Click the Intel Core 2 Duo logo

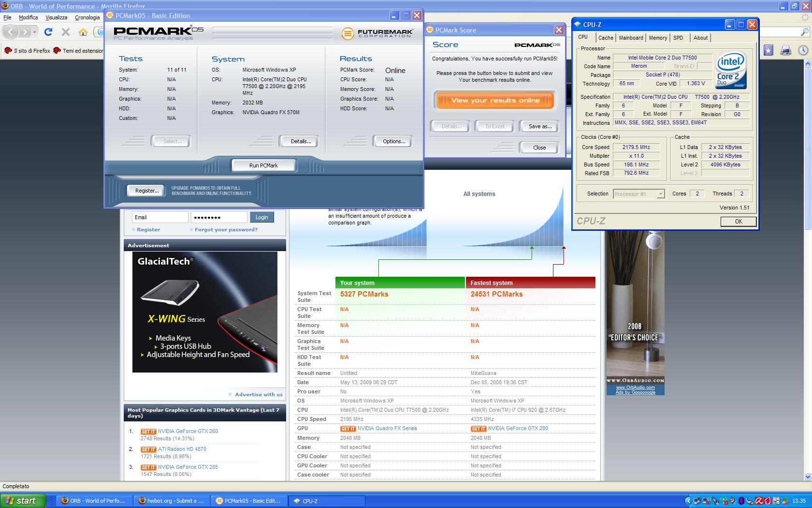(x=731, y=70)
